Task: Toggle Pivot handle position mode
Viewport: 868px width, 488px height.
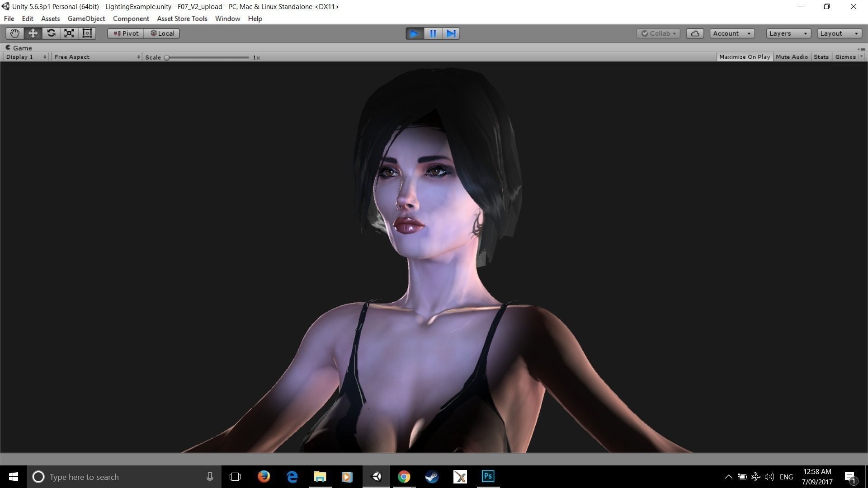Action: click(x=126, y=33)
